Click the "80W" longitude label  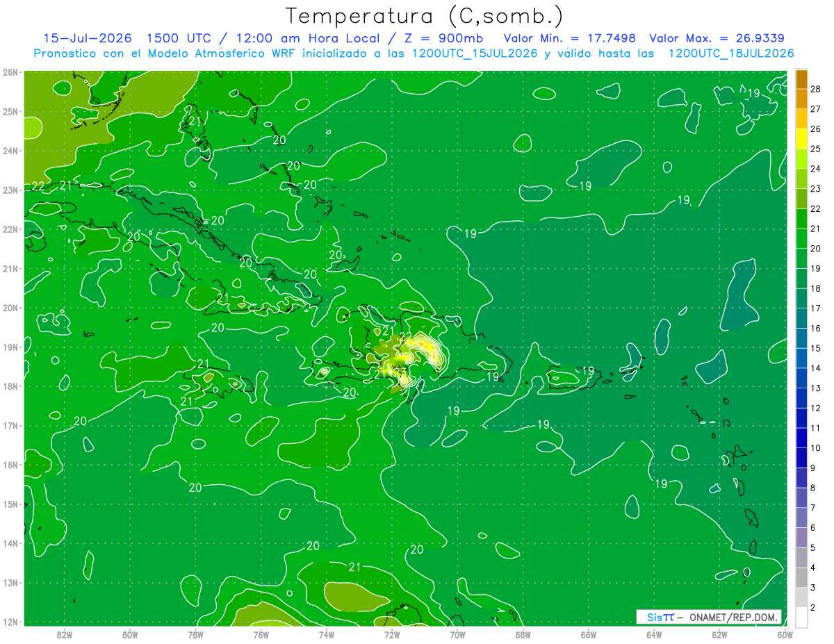pos(129,634)
